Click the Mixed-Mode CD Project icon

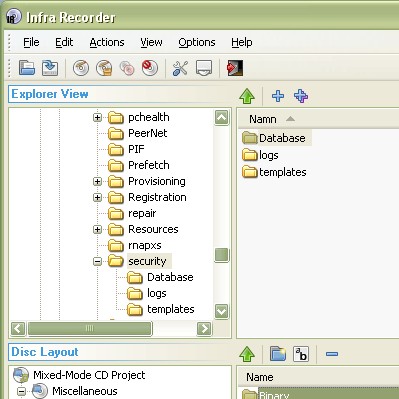(21, 375)
